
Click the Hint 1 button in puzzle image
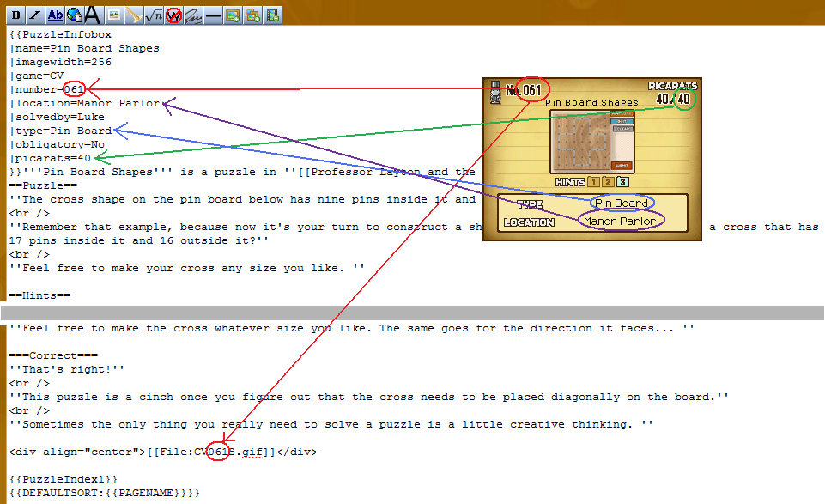593,182
